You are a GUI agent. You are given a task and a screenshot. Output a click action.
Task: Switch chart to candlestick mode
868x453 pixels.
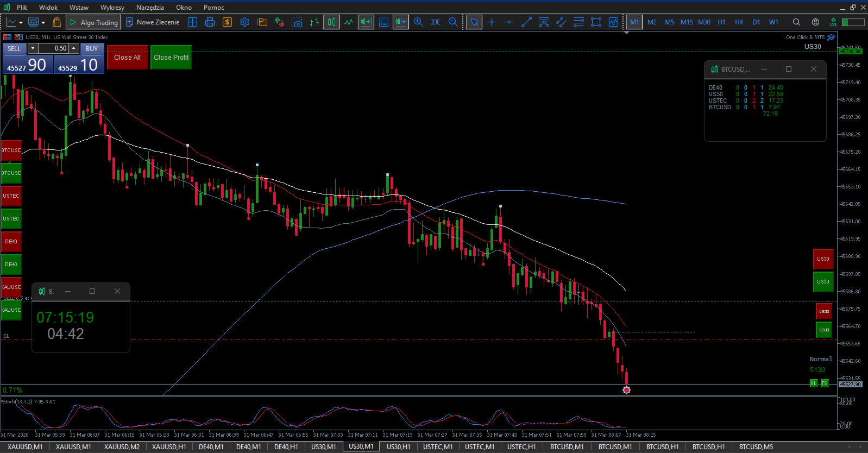pos(331,22)
